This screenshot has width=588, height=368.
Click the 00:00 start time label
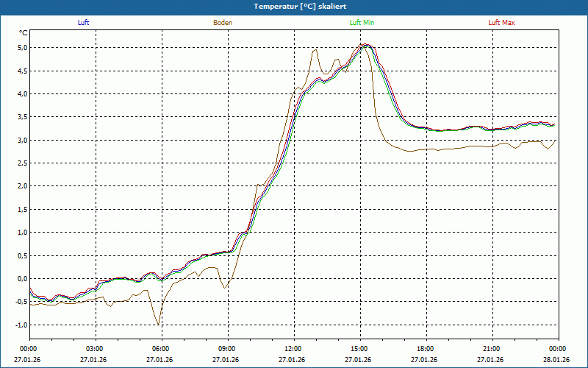(29, 349)
